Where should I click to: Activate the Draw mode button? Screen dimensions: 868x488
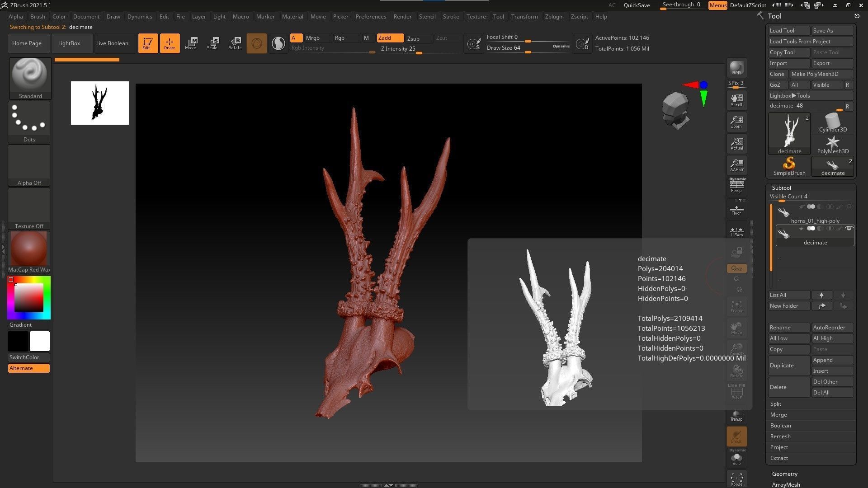tap(170, 43)
